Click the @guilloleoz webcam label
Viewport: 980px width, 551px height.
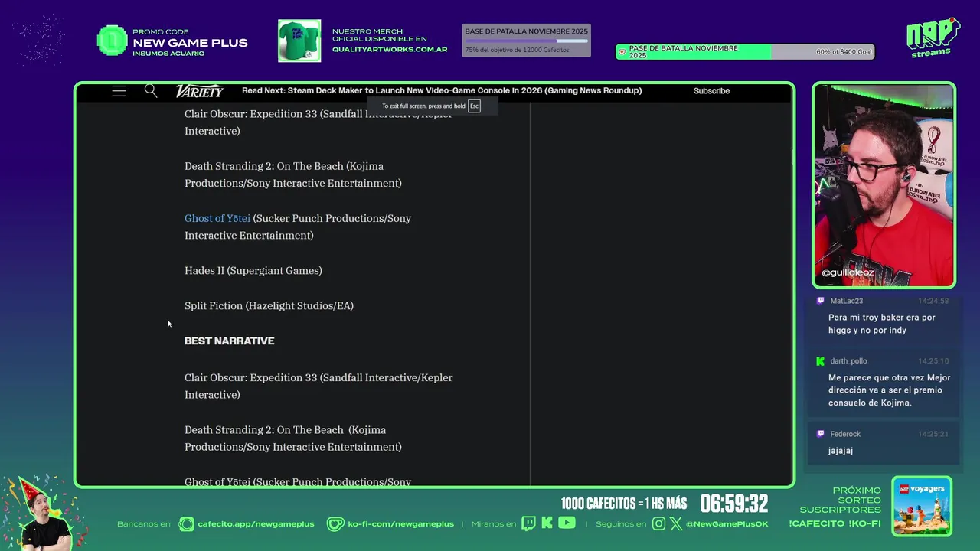point(848,272)
